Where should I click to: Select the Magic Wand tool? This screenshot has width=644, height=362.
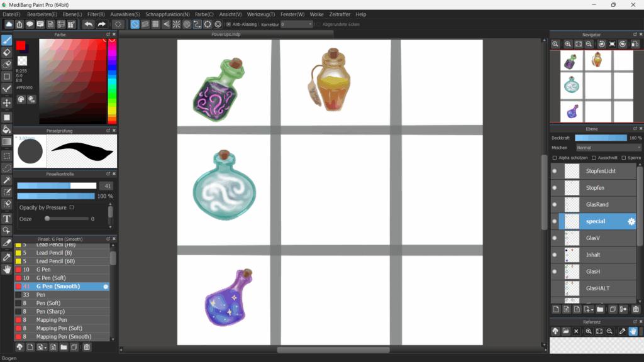tap(7, 180)
